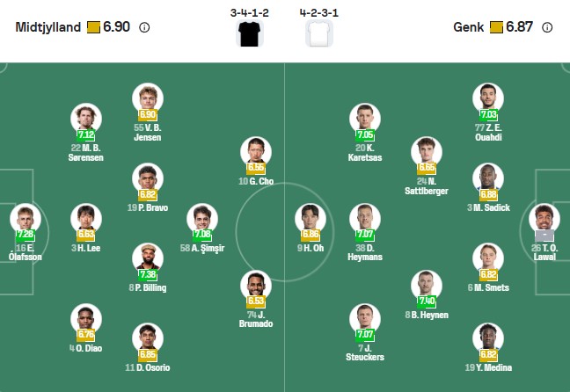Image resolution: width=570 pixels, height=392 pixels.
Task: Click B. Heynen's 7.40 rating badge
Action: point(427,301)
